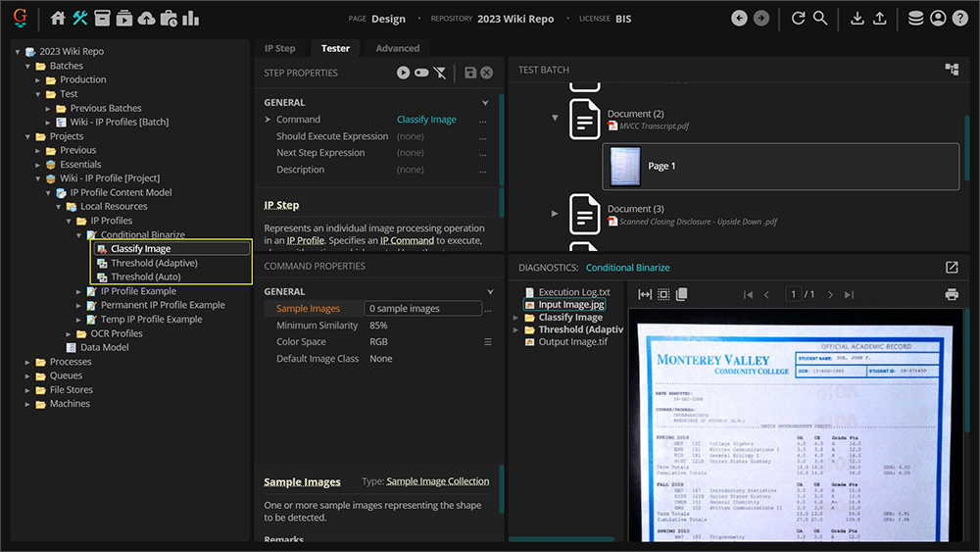Open search with the magnifier icon

820,19
